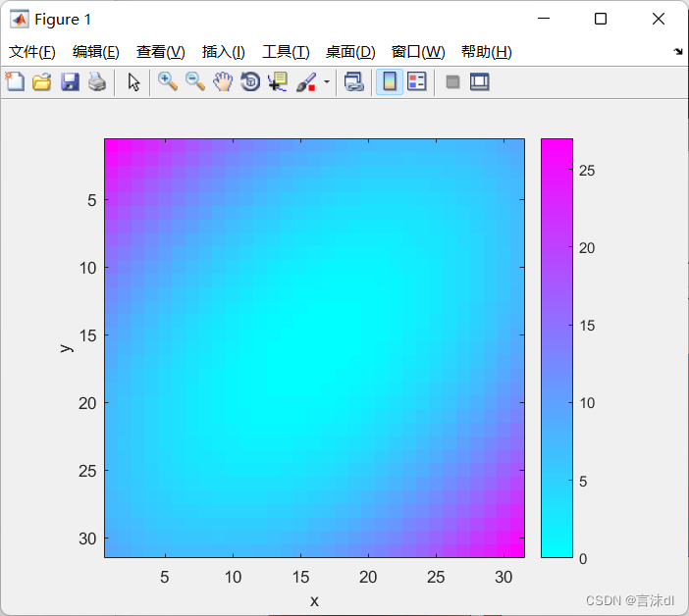
Task: Open the 查看(V) menu
Action: pos(160,52)
